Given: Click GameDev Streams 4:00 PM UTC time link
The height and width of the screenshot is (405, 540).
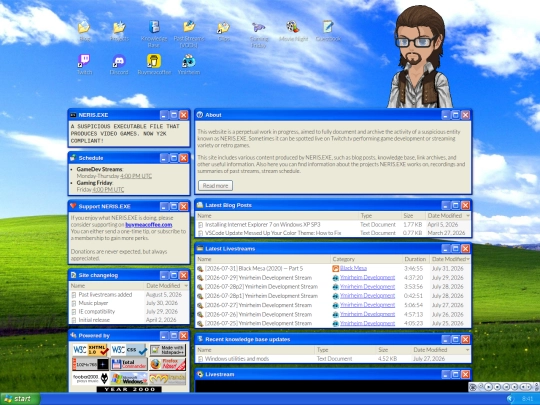Looking at the screenshot, I should click(136, 176).
